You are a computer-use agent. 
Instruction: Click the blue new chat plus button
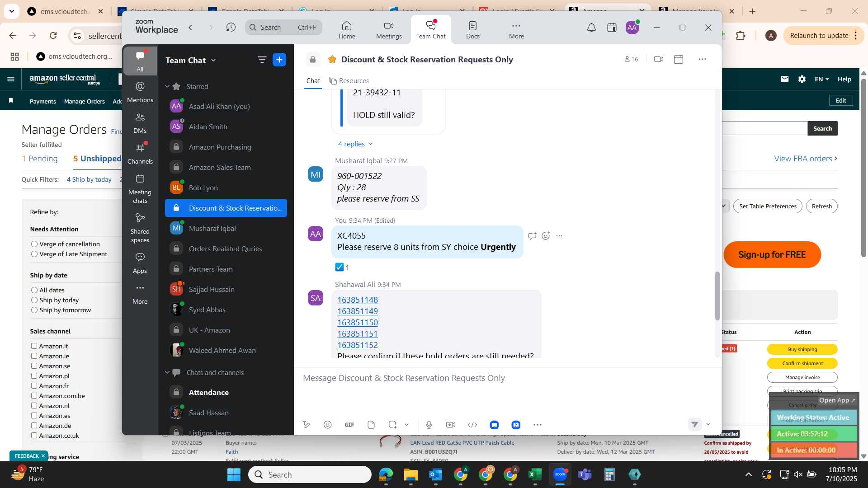click(279, 60)
